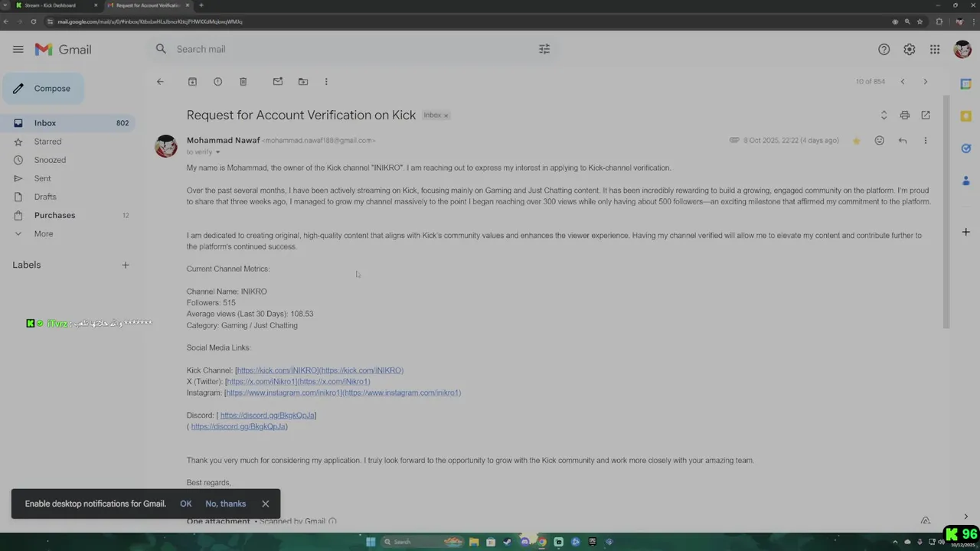This screenshot has width=980, height=551.
Task: Open the Inbox folder
Action: click(x=67, y=123)
